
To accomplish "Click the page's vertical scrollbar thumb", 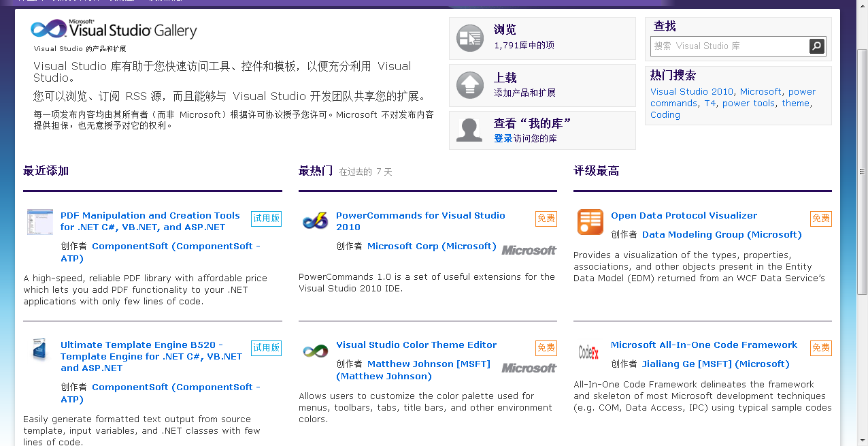I will click(862, 172).
